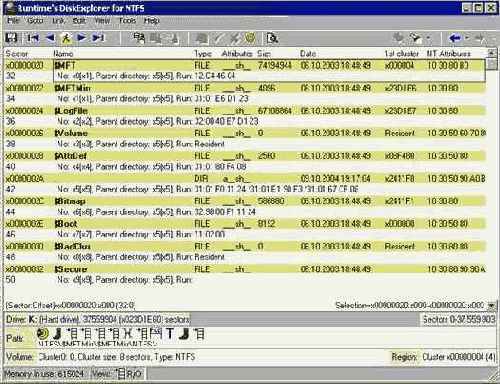
Task: Click the Sector 0-37559903 range field
Action: 459,319
